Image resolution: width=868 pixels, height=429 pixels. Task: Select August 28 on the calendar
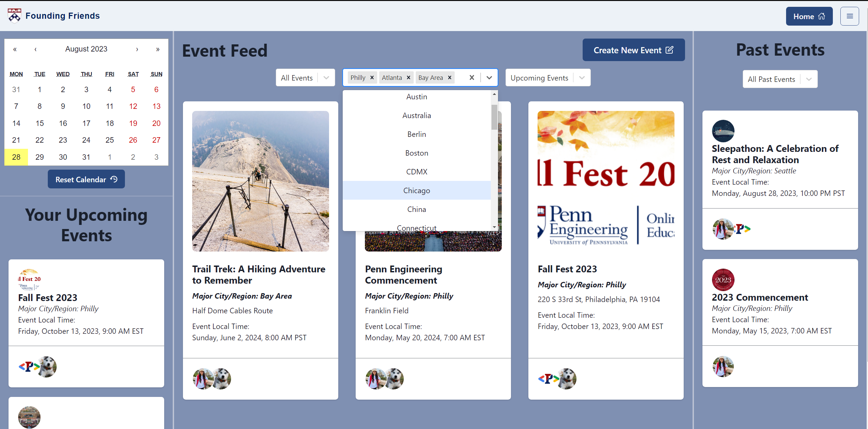[x=16, y=157]
